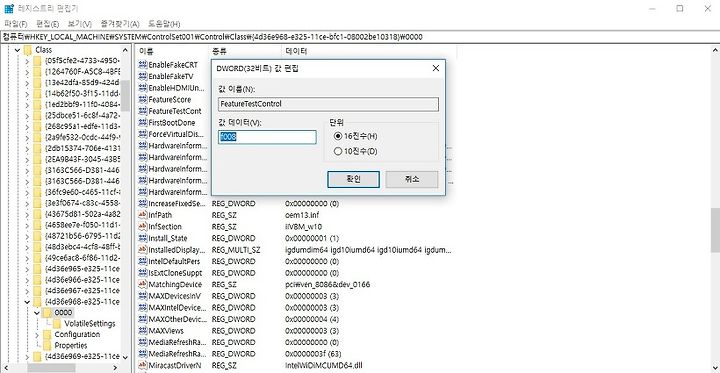
Task: Click the folder icon of the Class key
Action: 28,50
